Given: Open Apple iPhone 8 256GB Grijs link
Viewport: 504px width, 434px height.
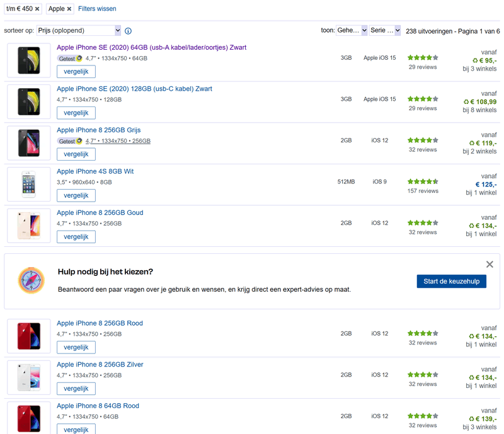Looking at the screenshot, I should click(99, 130).
